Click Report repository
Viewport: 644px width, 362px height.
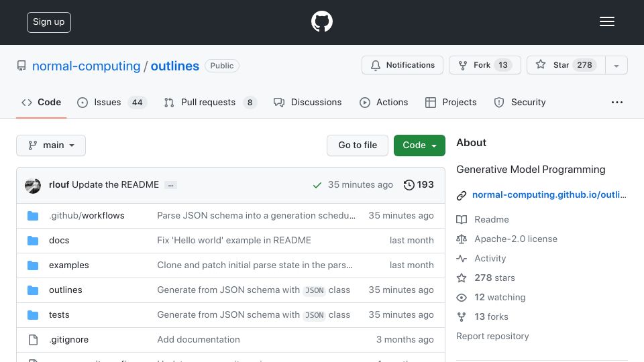pyautogui.click(x=492, y=336)
